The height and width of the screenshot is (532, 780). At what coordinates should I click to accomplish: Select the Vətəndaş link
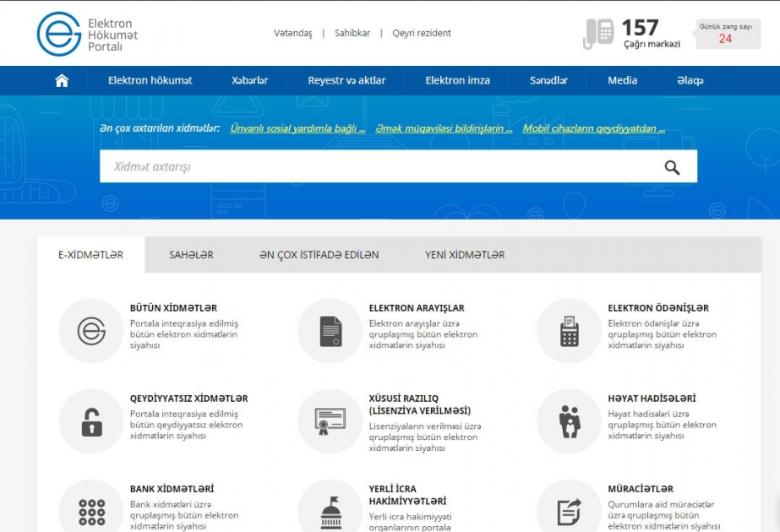point(293,33)
